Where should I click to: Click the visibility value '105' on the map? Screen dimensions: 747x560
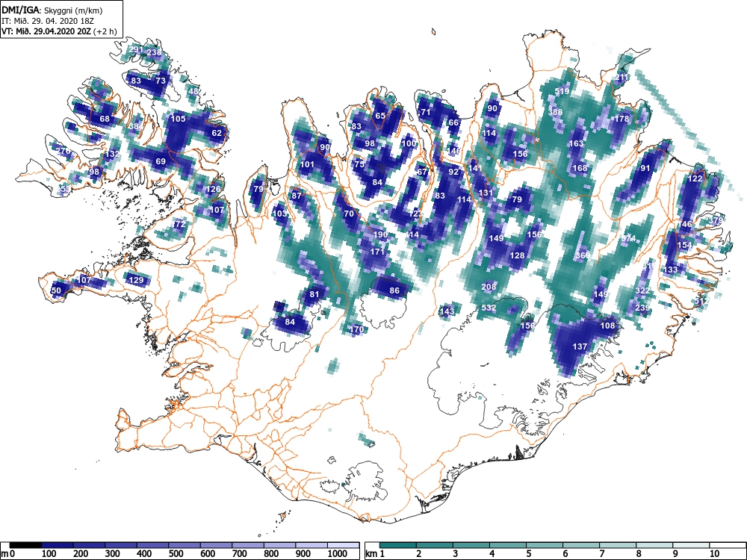[179, 119]
